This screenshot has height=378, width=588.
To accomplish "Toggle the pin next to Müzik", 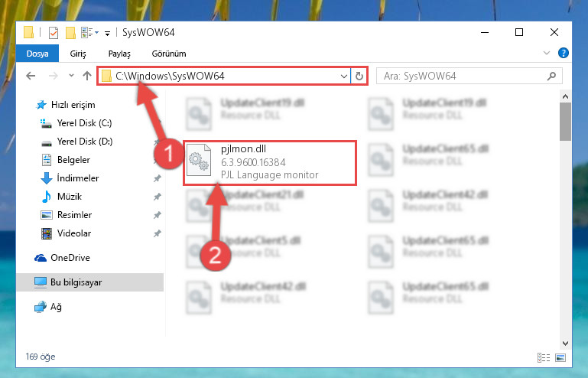I will pos(157,197).
